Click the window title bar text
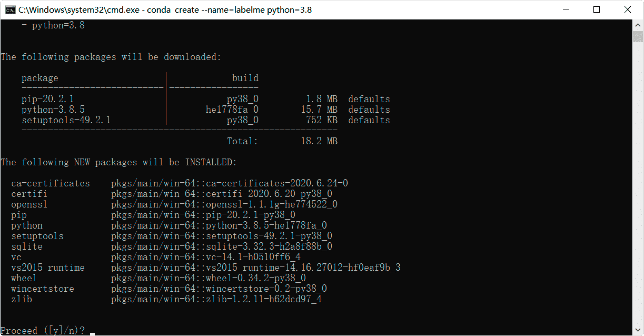Viewport: 644px width, 336px height. click(165, 10)
